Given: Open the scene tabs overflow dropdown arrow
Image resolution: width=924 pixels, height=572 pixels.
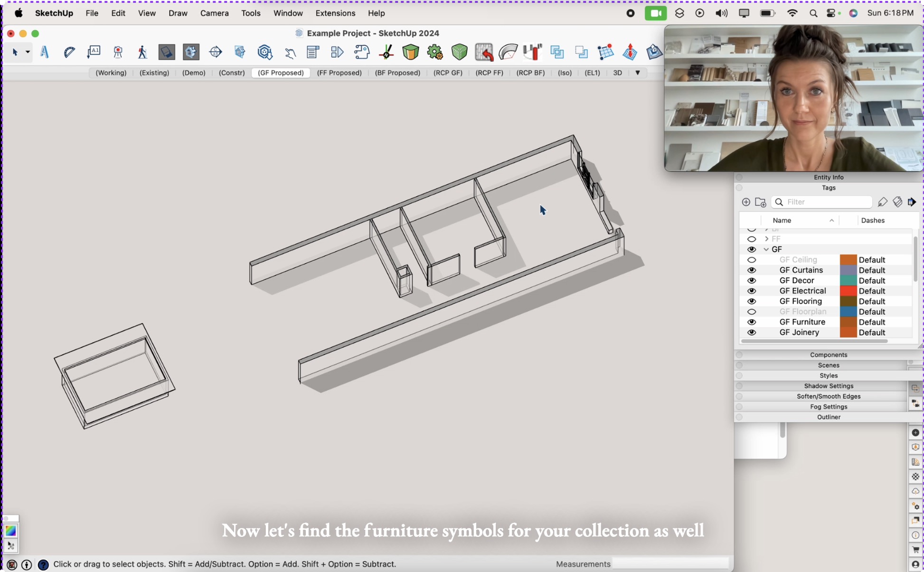Looking at the screenshot, I should click(638, 73).
